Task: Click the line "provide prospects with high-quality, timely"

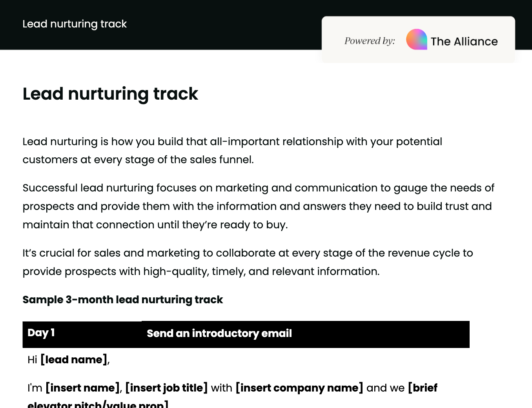Action: coord(201,271)
